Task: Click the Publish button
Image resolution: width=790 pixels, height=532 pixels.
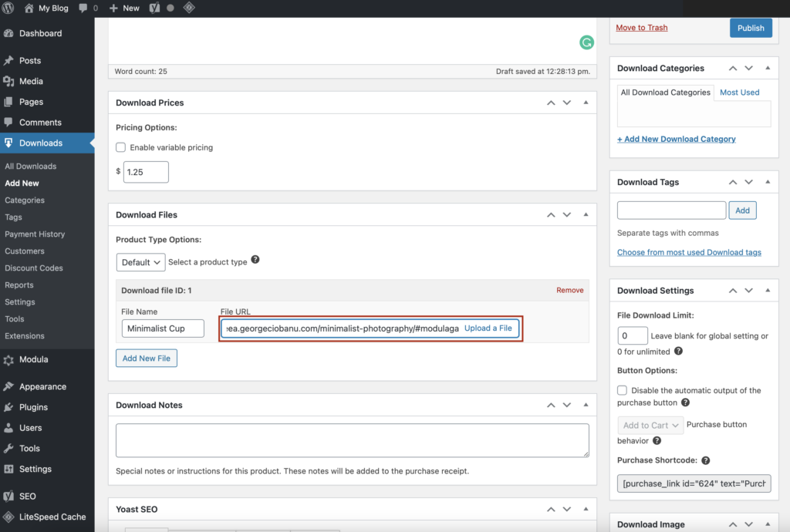Action: point(751,29)
